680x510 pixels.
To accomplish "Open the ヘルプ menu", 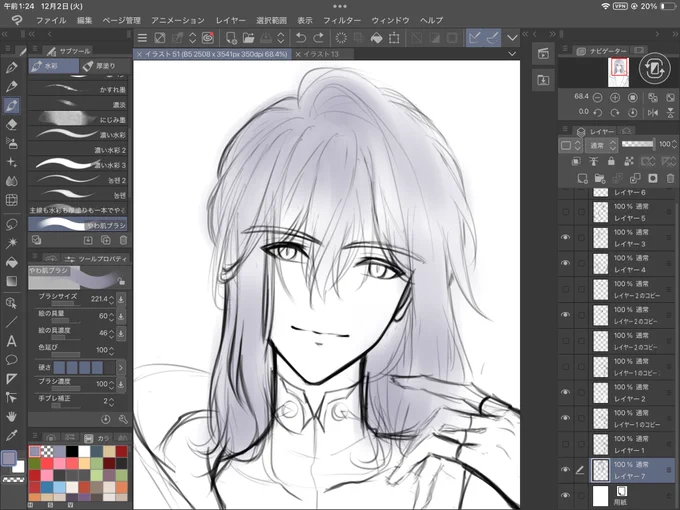I will pyautogui.click(x=432, y=20).
